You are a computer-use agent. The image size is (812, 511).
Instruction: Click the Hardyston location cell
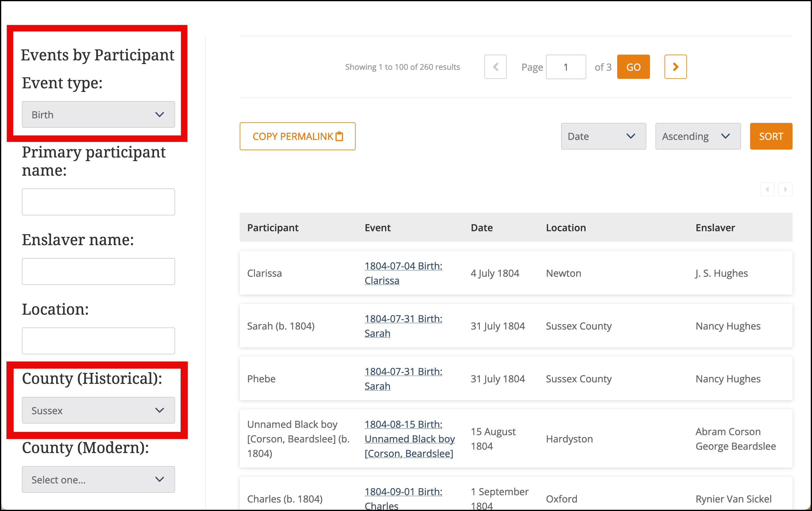569,439
